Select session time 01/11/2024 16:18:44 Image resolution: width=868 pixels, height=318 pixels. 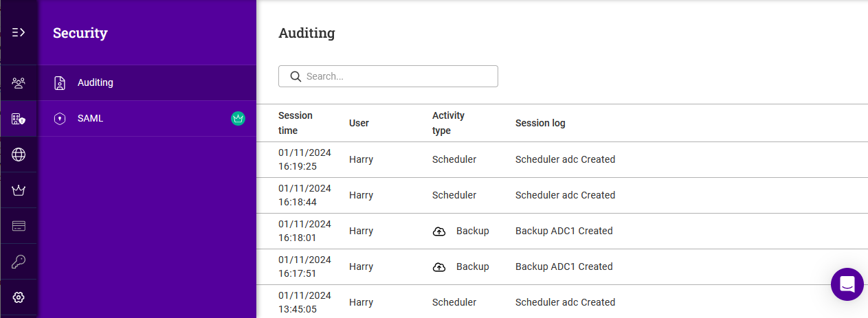[x=304, y=195]
